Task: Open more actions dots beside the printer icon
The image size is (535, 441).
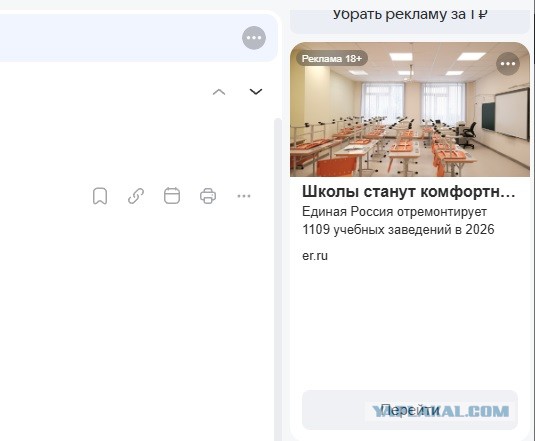Action: point(244,196)
